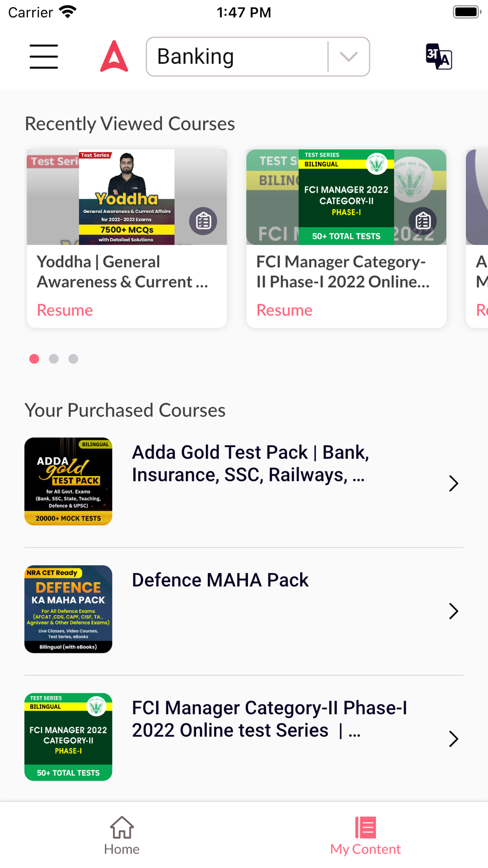Image resolution: width=488 pixels, height=868 pixels.
Task: Open the hamburger side menu
Action: tap(43, 57)
